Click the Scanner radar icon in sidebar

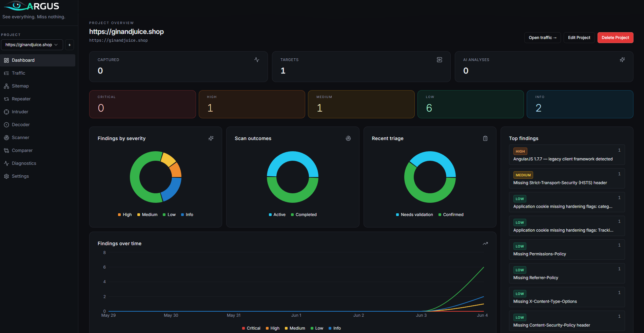6,138
